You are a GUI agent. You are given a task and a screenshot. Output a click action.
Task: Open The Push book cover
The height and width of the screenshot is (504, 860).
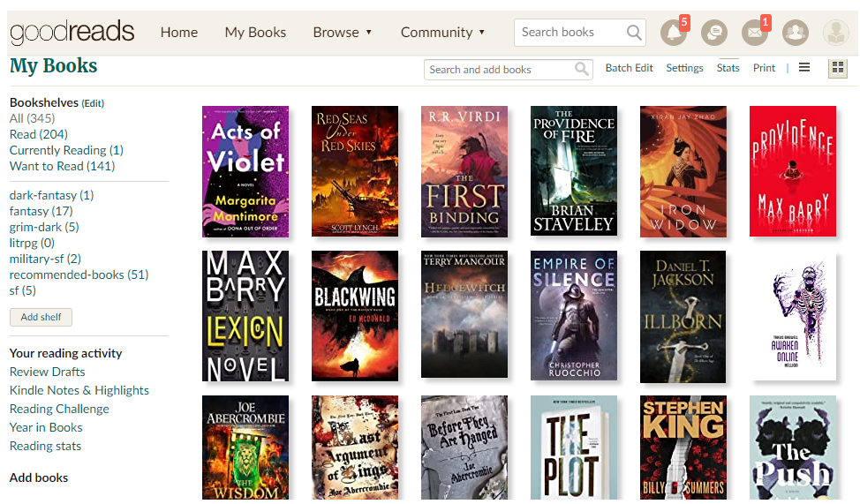tap(793, 448)
